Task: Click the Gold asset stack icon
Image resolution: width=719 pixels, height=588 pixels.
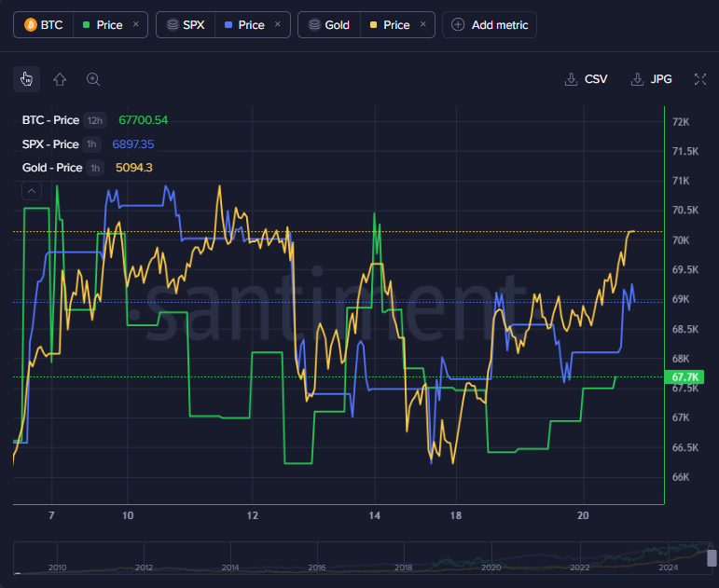Action: pos(313,25)
